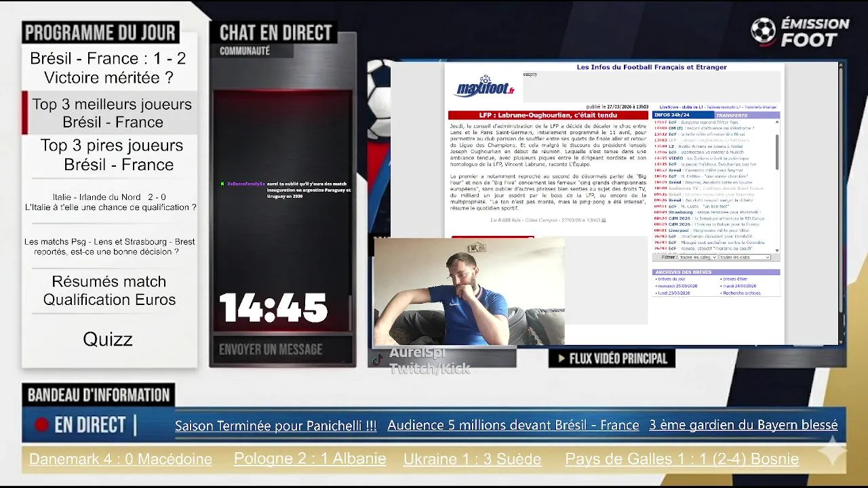
Task: Click the down arrow of the news list scrollbar
Action: (777, 250)
